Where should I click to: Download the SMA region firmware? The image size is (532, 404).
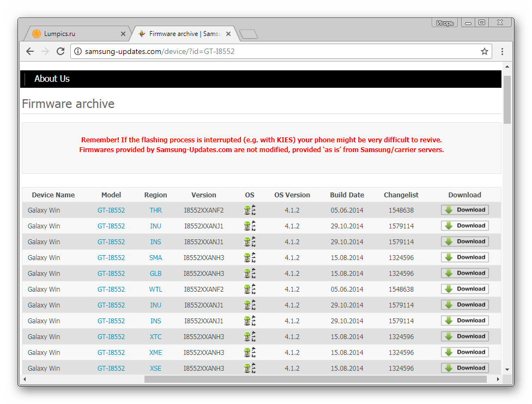tap(464, 257)
